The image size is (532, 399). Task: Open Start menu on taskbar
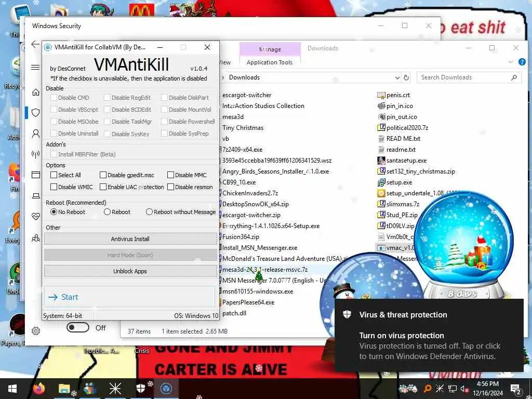tap(12, 389)
